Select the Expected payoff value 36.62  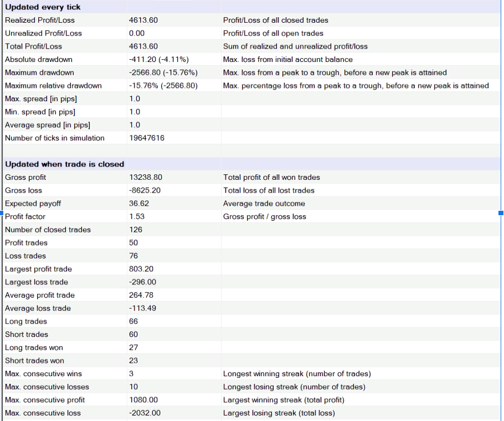(x=138, y=204)
